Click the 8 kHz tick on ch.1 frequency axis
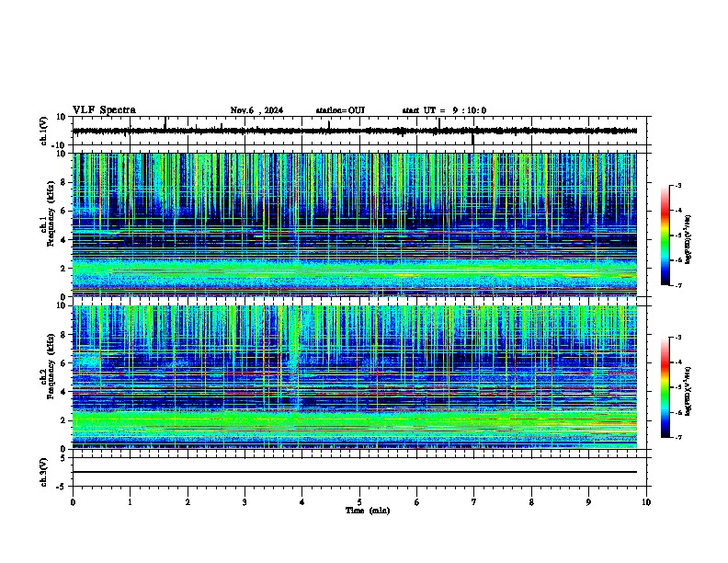The image size is (728, 563). pos(63,182)
